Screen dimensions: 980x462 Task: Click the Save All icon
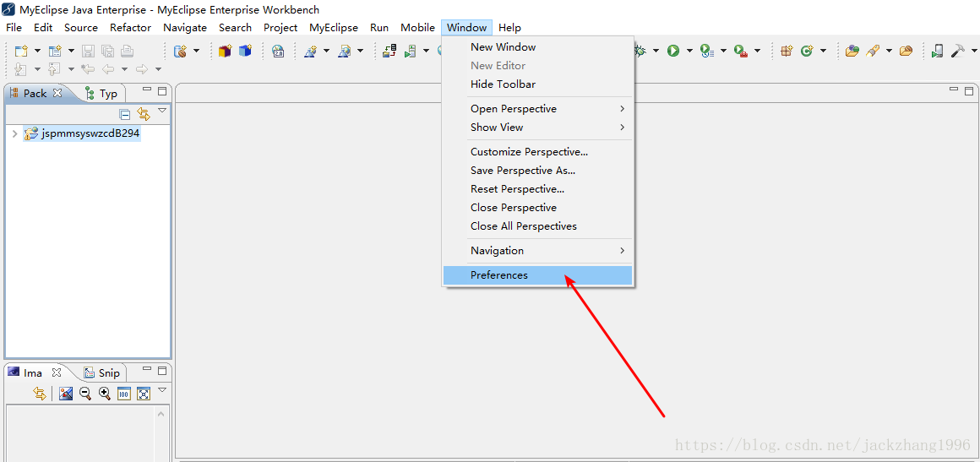pos(107,51)
